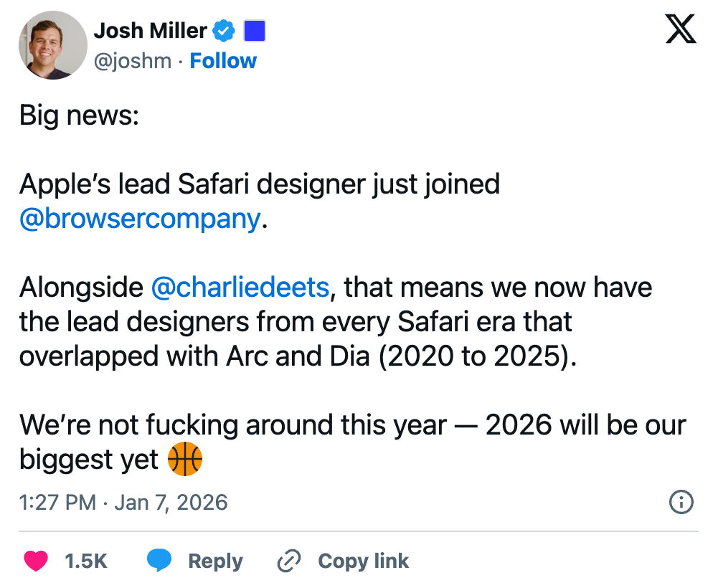Click the Copy link text
Viewport: 713px width, 588px height.
coord(363,561)
